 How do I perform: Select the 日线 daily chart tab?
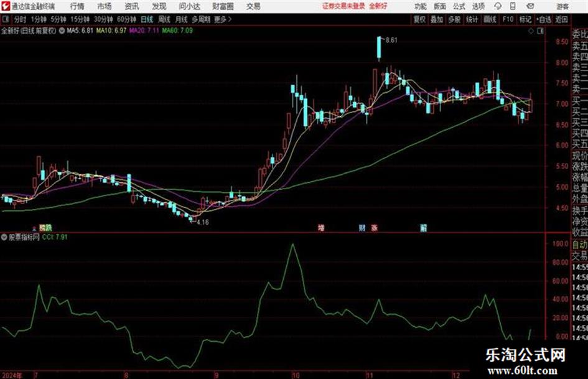pos(147,19)
